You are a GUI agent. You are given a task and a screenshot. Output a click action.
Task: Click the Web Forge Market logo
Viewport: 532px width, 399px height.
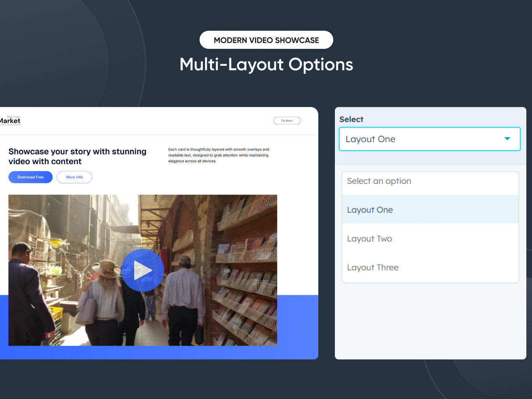point(11,120)
